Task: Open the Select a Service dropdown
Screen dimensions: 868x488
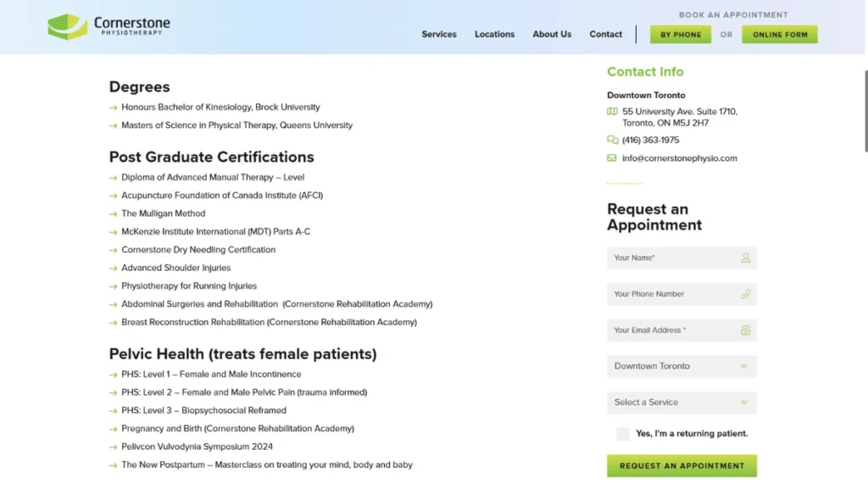Action: tap(682, 402)
